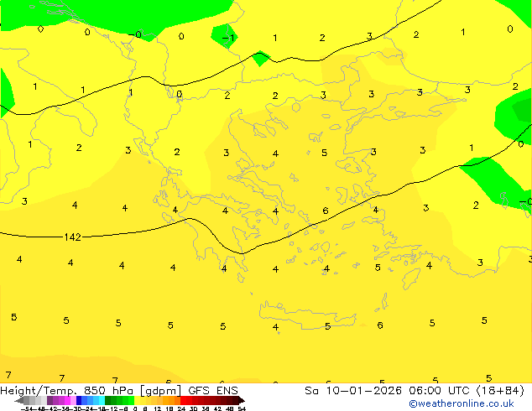532x411 pixels.
Task: Click the 24 label on the color scale
Action: click(x=181, y=409)
